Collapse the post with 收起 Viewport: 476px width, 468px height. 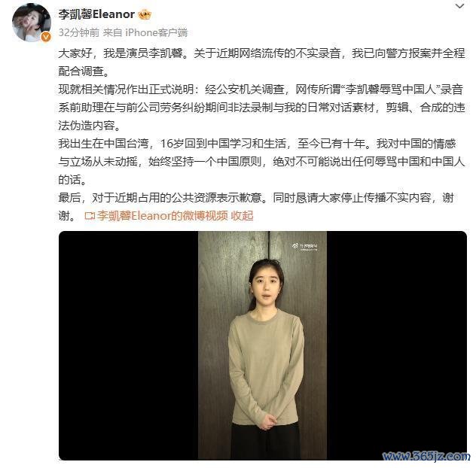[242, 216]
